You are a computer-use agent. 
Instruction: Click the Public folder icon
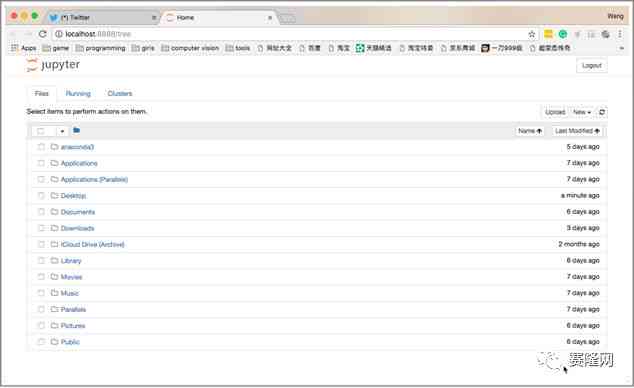55,342
